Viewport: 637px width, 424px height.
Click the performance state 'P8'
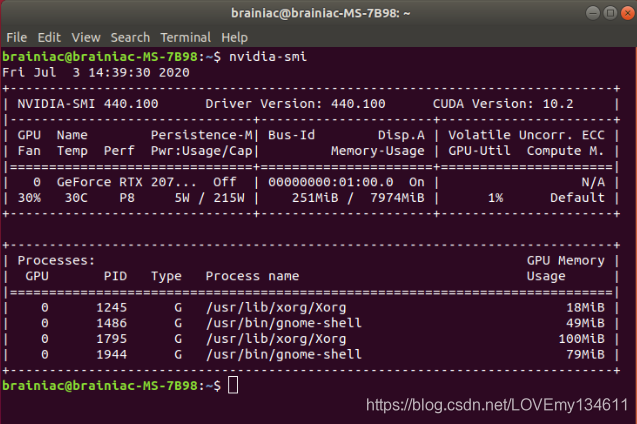tap(127, 198)
